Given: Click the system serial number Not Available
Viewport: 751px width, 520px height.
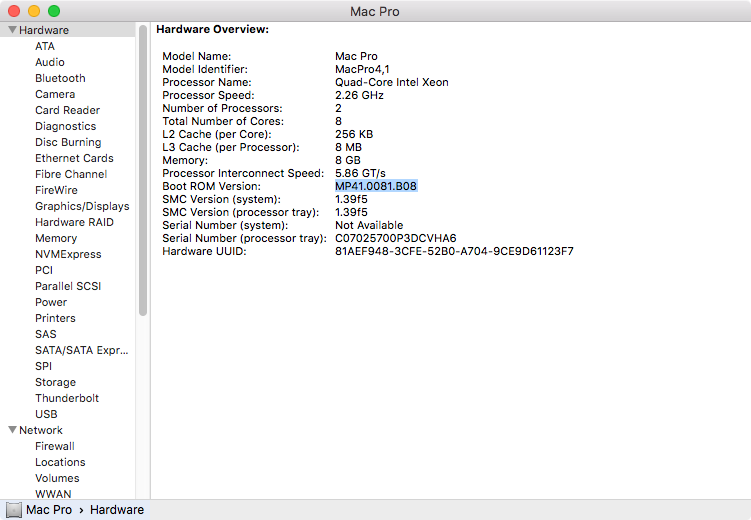Looking at the screenshot, I should pos(369,226).
